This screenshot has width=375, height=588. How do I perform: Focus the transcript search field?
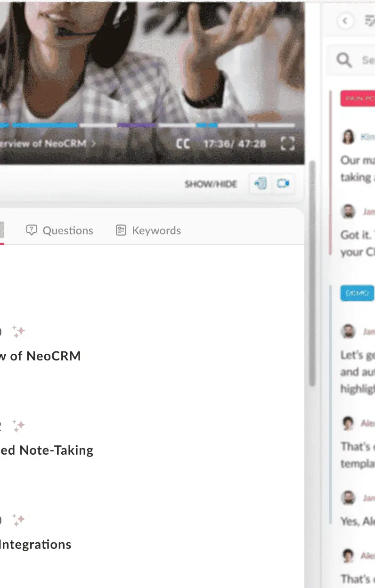tap(351, 60)
